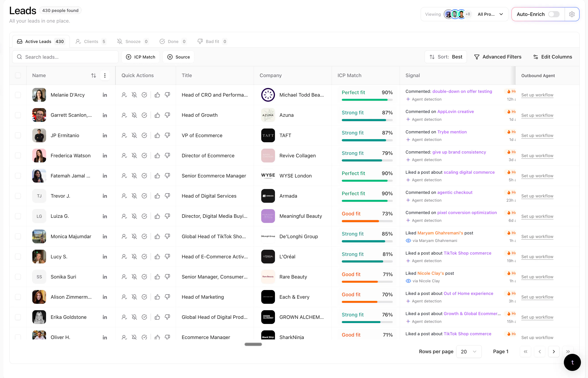Select Trevor J.'s row checkbox

(18, 196)
